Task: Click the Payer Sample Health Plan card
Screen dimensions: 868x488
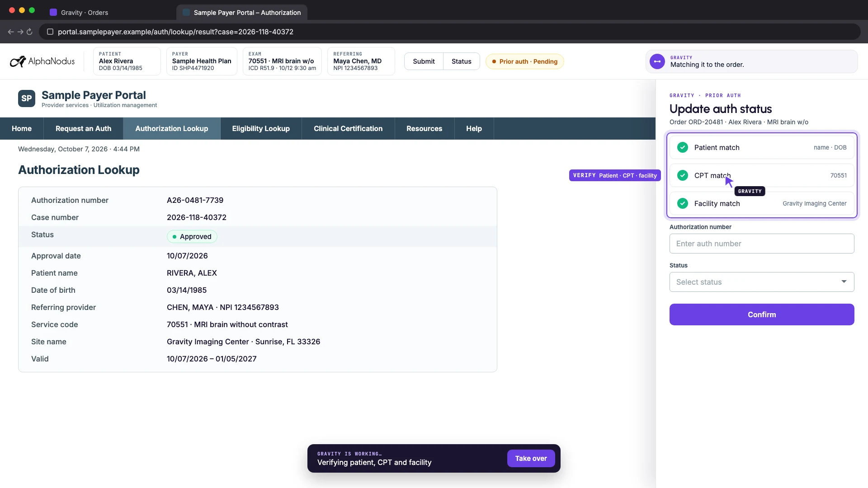Action: pos(202,61)
